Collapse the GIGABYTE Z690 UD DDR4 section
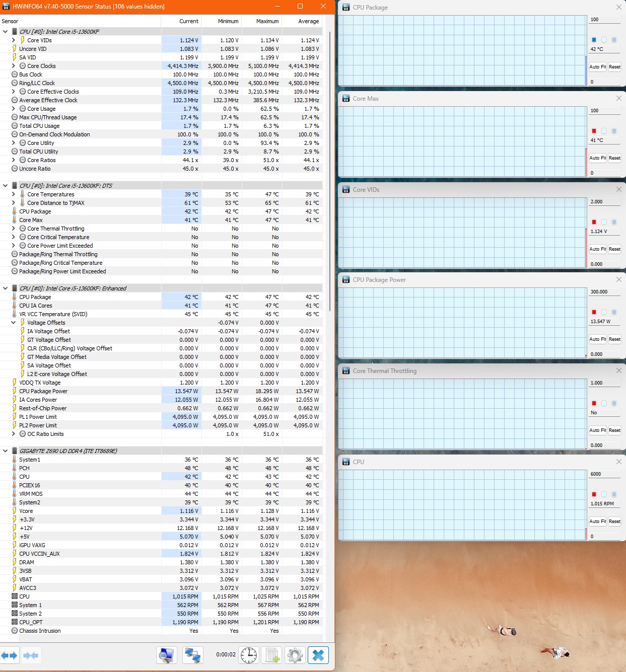 (x=6, y=451)
